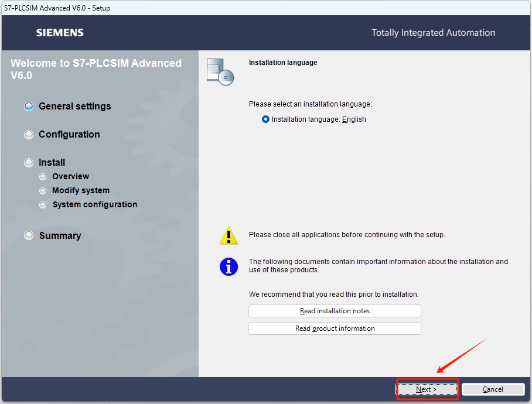Click the SIEMENS logo

click(x=60, y=33)
